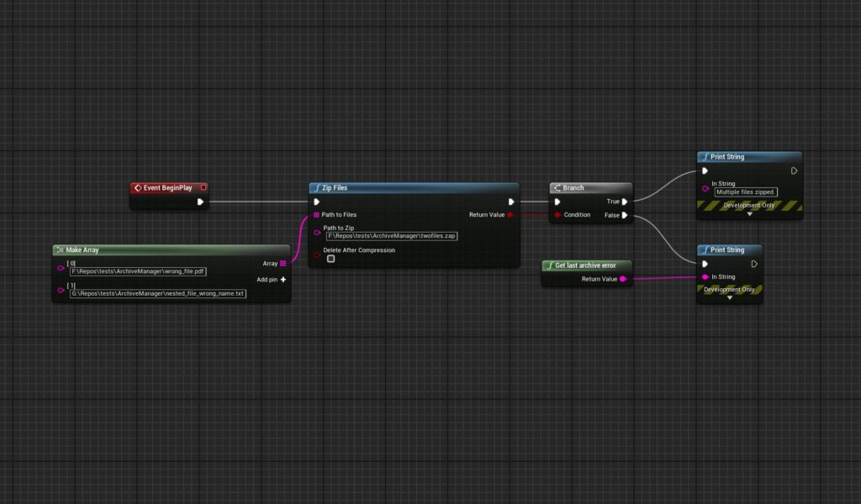Click the 'Multiple files zipped' In String field

[x=746, y=192]
